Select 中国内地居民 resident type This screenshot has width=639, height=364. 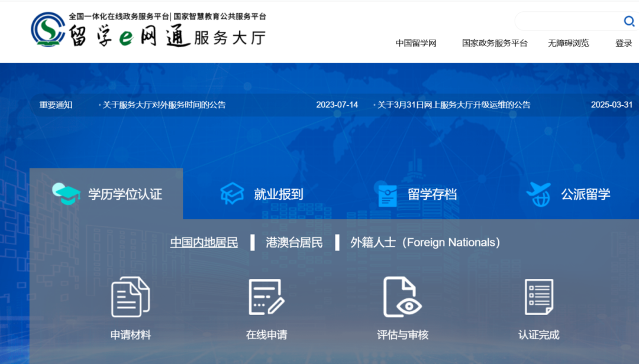point(204,242)
